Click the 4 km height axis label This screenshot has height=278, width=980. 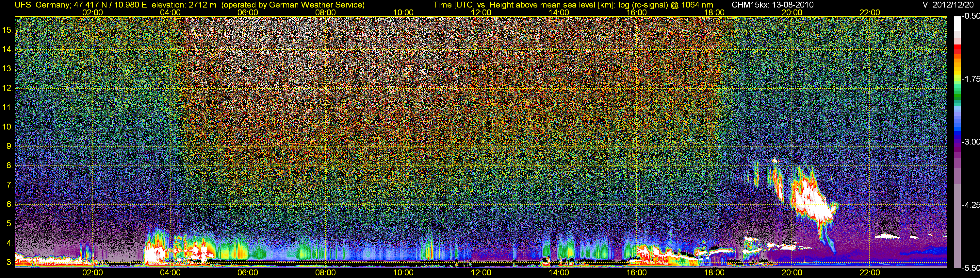9,243
